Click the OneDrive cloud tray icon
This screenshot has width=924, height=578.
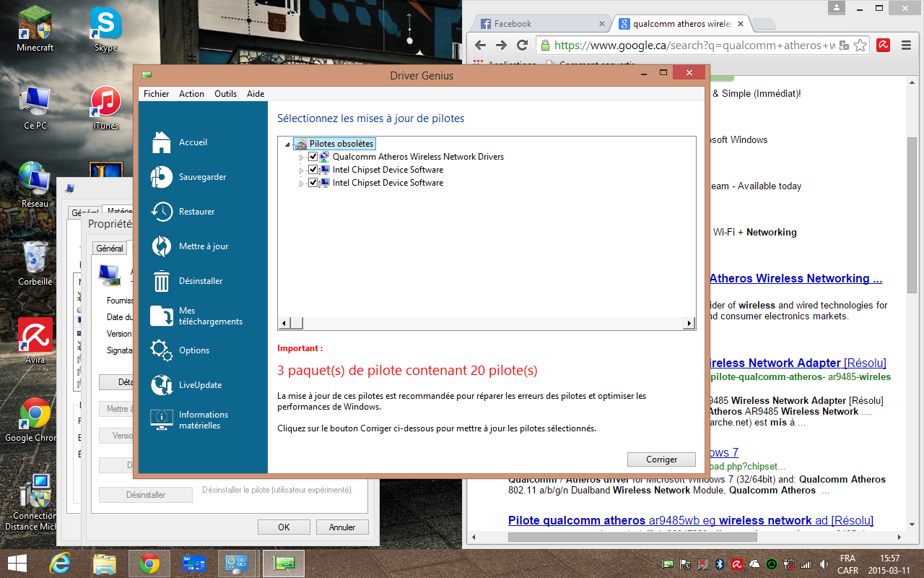[754, 564]
